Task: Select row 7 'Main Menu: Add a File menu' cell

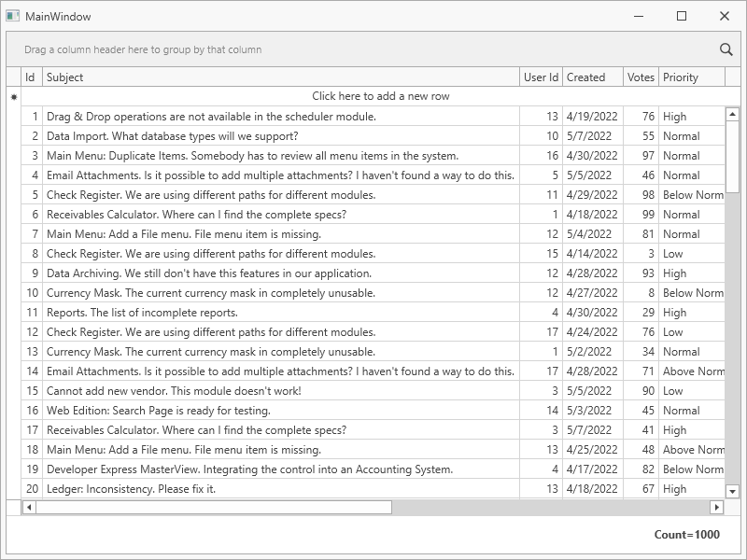Action: 281,234
